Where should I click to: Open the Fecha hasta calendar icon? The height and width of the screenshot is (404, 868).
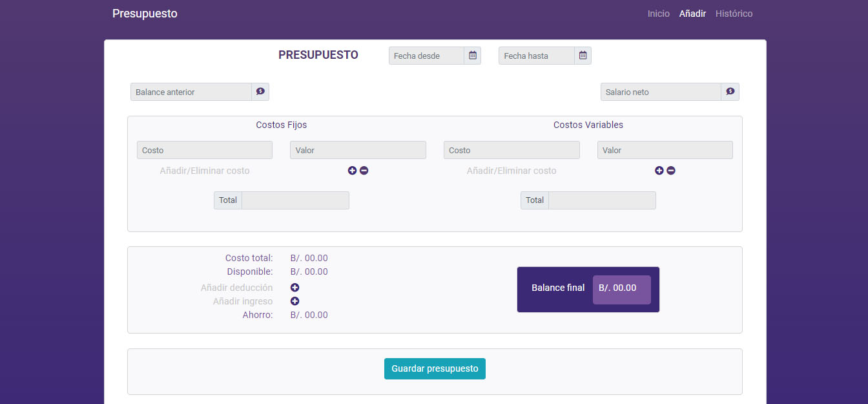583,56
